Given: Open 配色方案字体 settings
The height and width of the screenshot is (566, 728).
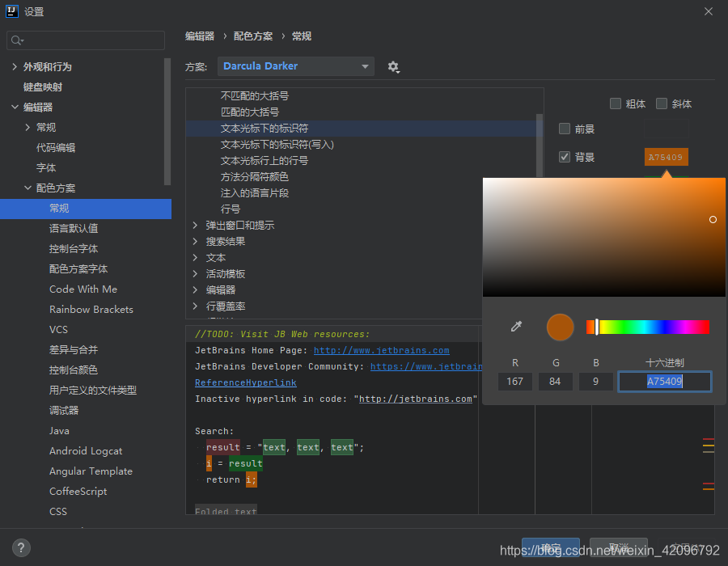Looking at the screenshot, I should (x=78, y=268).
